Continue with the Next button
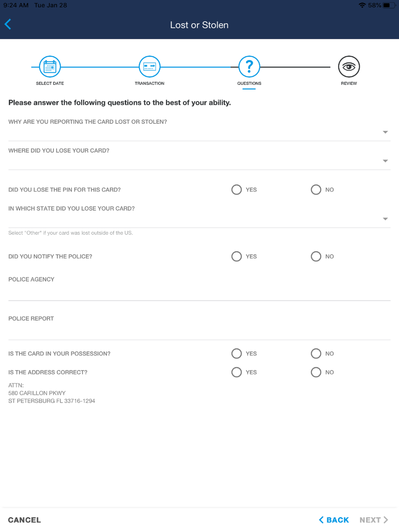This screenshot has width=399, height=532. tap(374, 520)
